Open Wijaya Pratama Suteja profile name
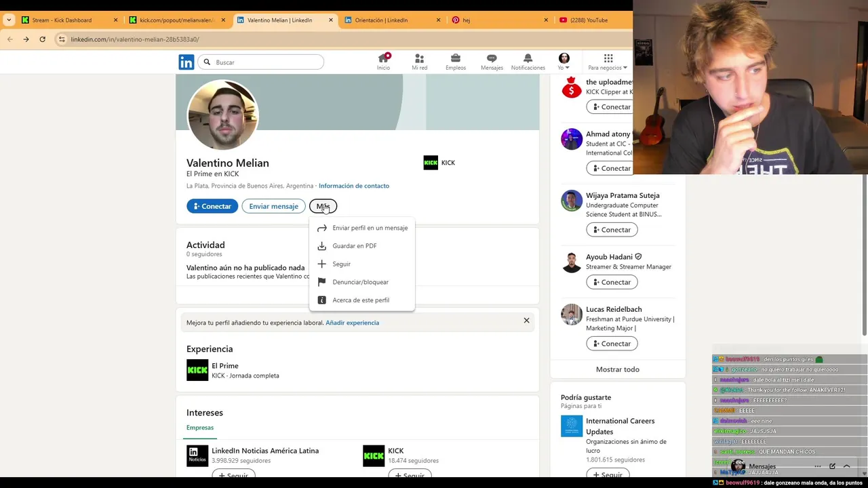Image resolution: width=868 pixels, height=488 pixels. [x=623, y=195]
